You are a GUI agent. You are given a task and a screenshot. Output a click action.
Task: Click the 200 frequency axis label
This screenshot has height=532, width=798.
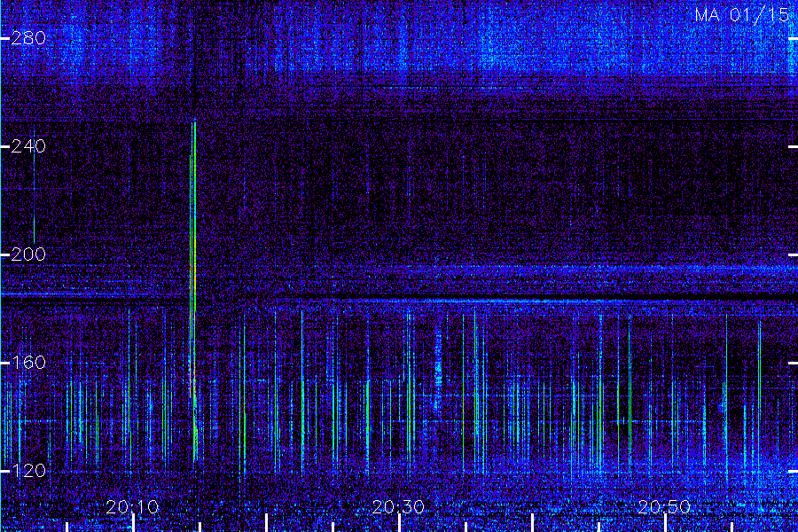click(x=28, y=254)
